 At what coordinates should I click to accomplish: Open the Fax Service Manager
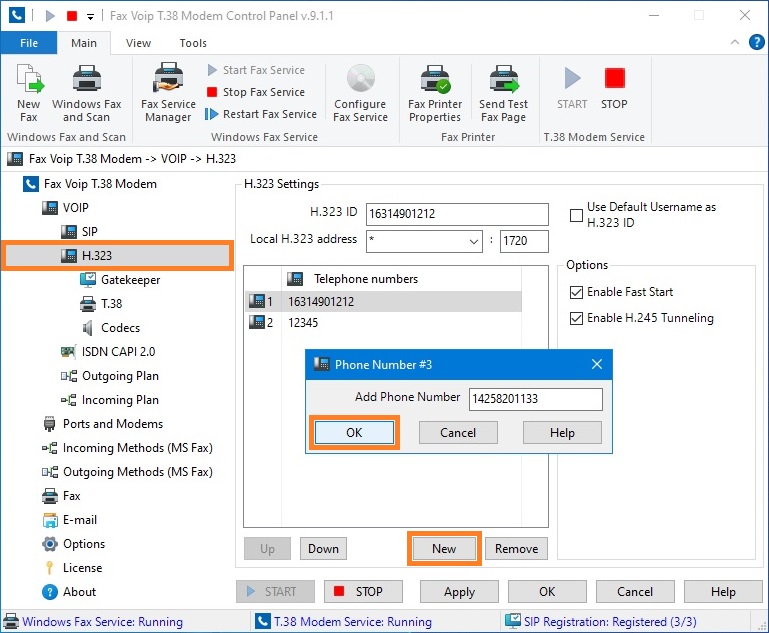point(168,93)
